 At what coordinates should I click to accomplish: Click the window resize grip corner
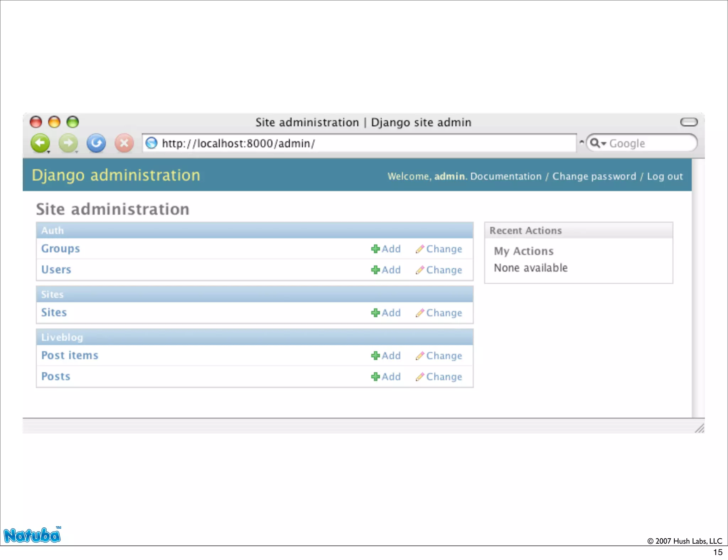pos(699,428)
